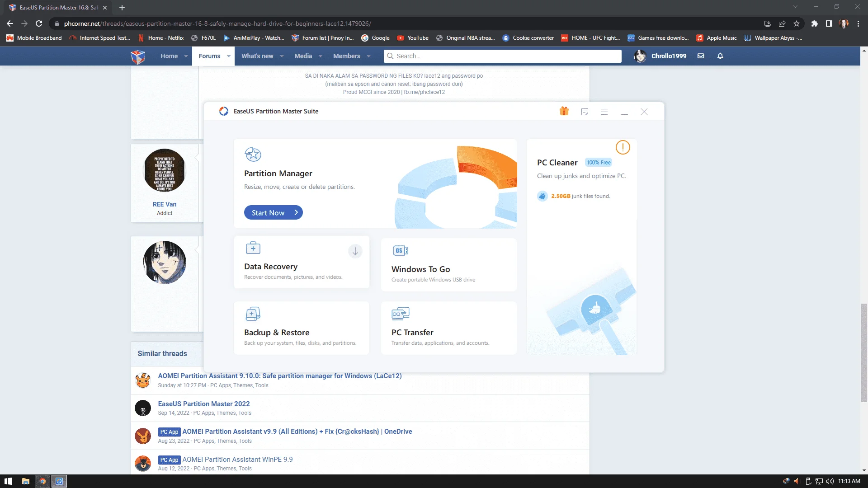Viewport: 868px width, 488px height.
Task: Open the PC Transfer card
Action: 448,328
